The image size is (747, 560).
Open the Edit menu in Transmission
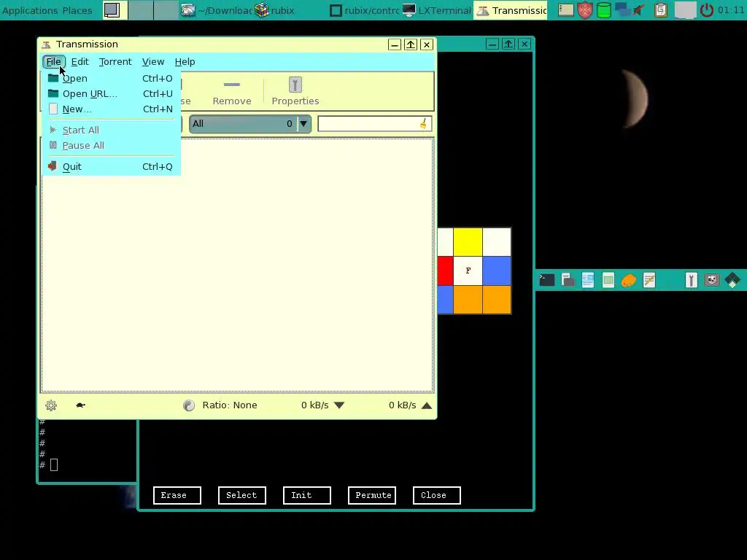click(80, 61)
